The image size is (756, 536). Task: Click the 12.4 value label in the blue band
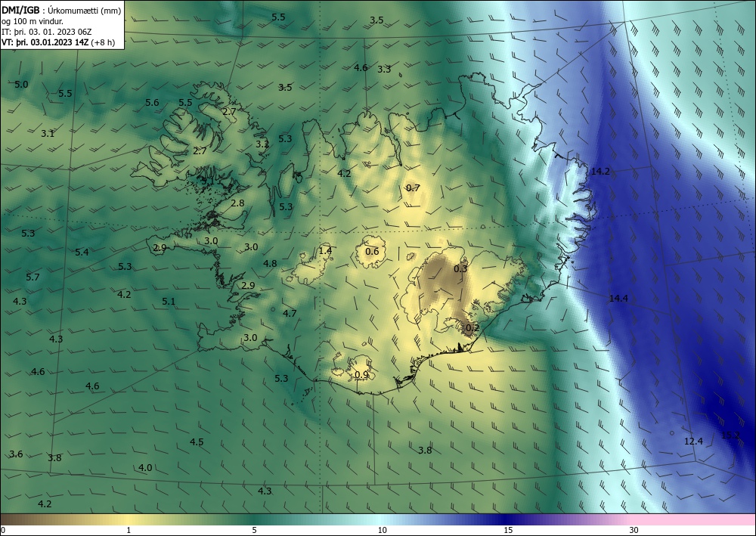[x=693, y=441]
